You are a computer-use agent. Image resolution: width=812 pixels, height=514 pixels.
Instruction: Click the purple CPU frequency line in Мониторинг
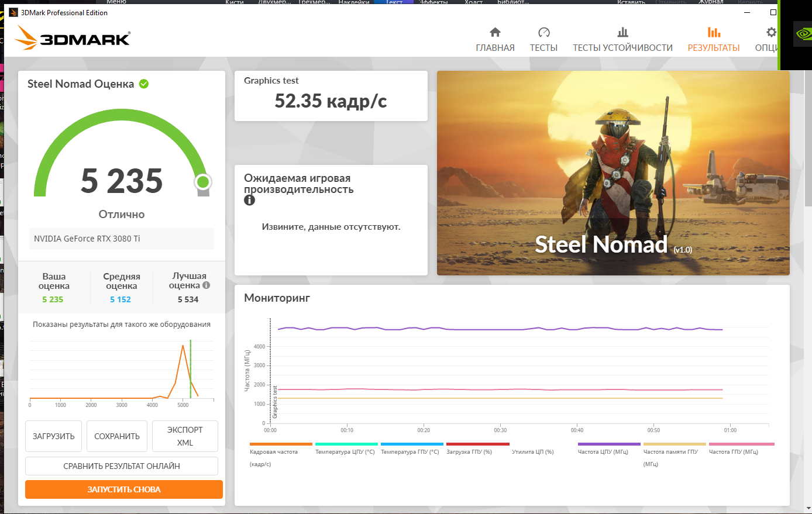tap(500, 329)
